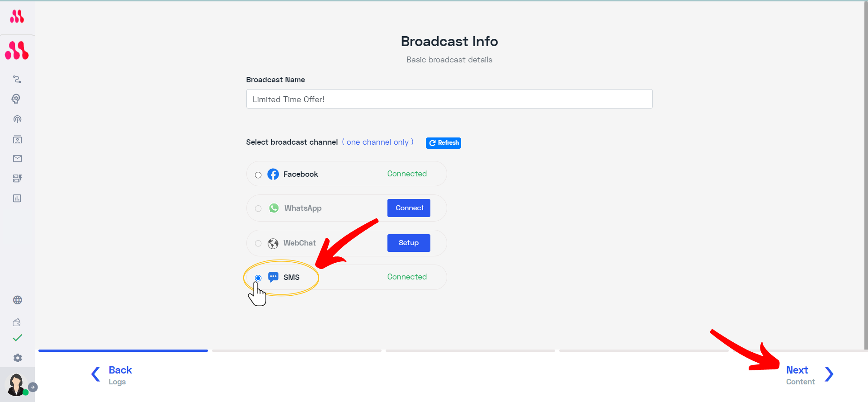Open the flow builder icon in sidebar
This screenshot has width=868, height=402.
pyautogui.click(x=17, y=79)
